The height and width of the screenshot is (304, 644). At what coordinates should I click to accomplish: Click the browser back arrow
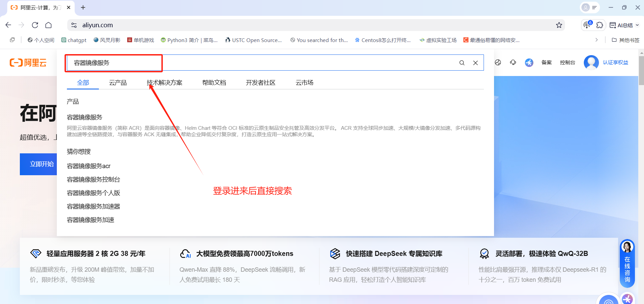tap(8, 25)
